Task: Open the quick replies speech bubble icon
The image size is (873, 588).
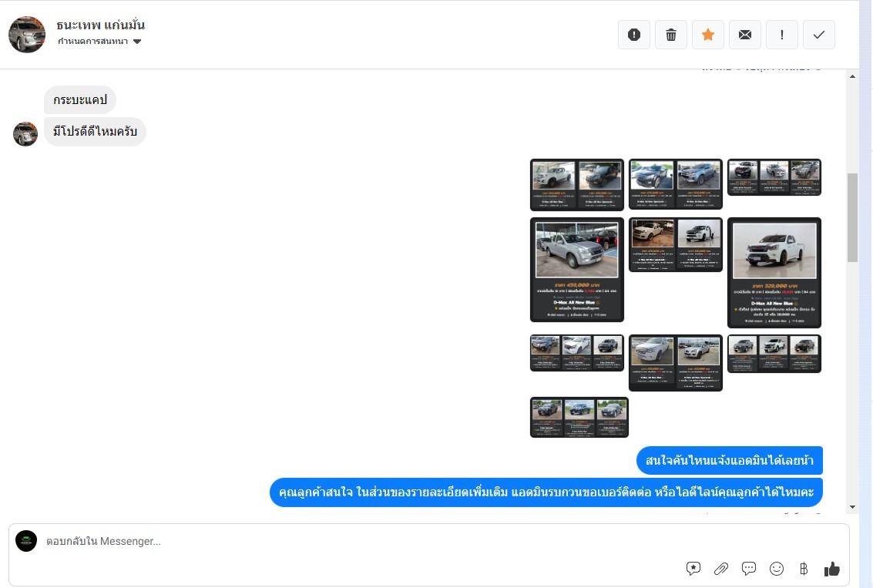Action: (x=749, y=569)
